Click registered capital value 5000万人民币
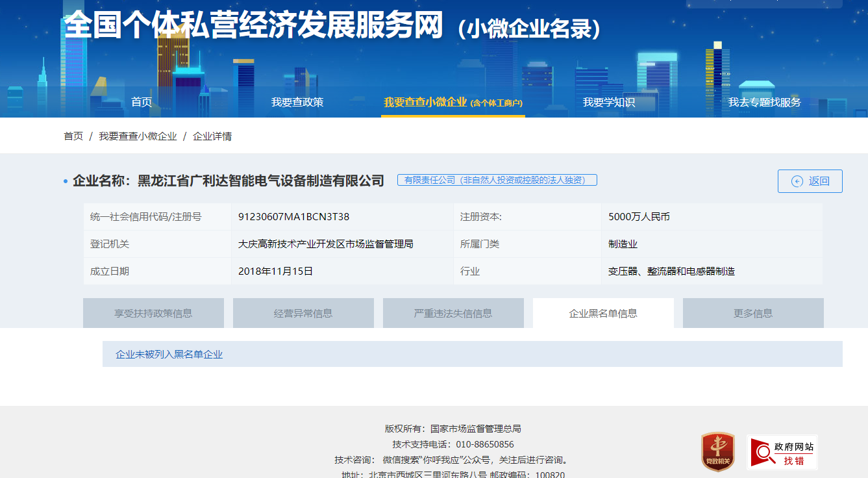 click(x=639, y=217)
